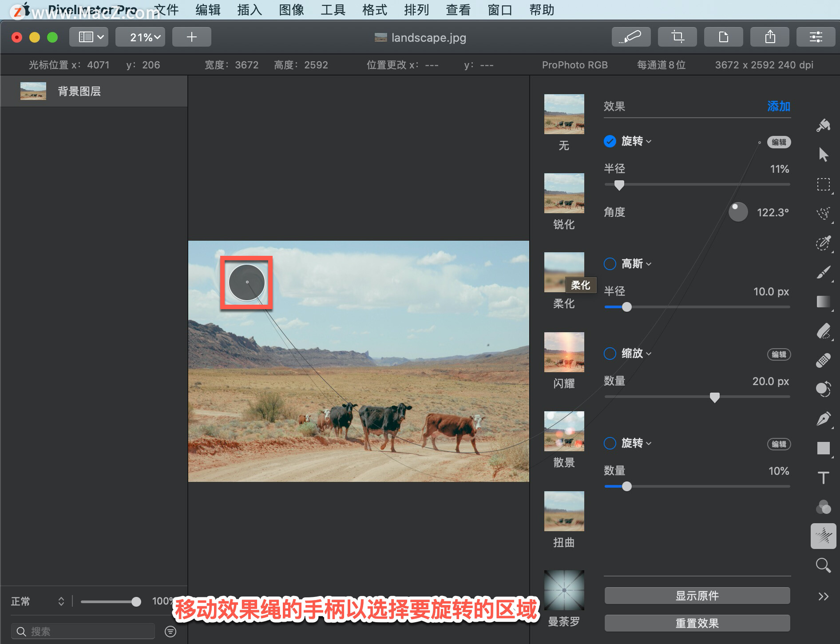
Task: Click the share toolbar button
Action: (770, 37)
